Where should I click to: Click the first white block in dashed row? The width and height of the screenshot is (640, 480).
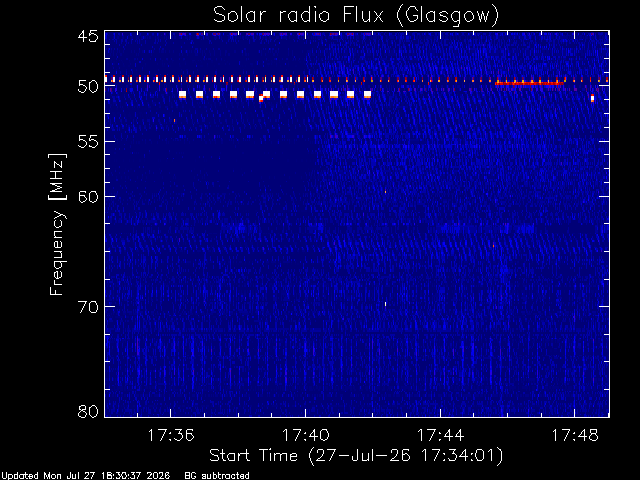coord(182,95)
